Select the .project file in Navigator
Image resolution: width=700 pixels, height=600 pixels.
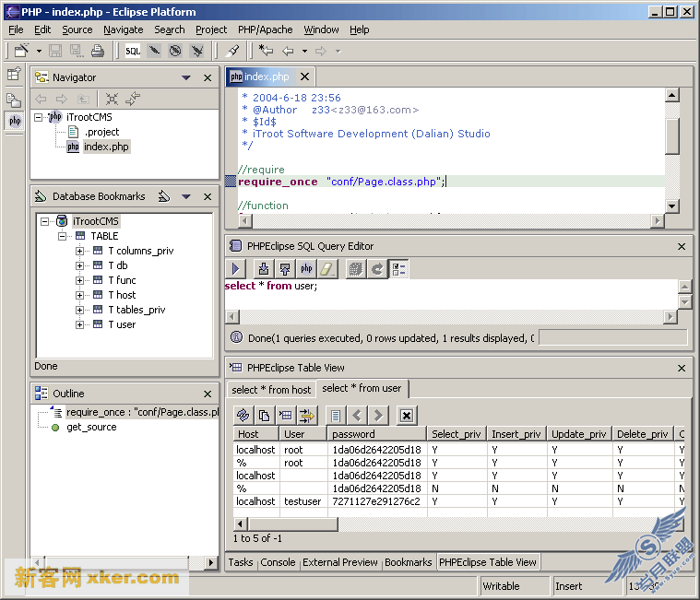pyautogui.click(x=102, y=132)
